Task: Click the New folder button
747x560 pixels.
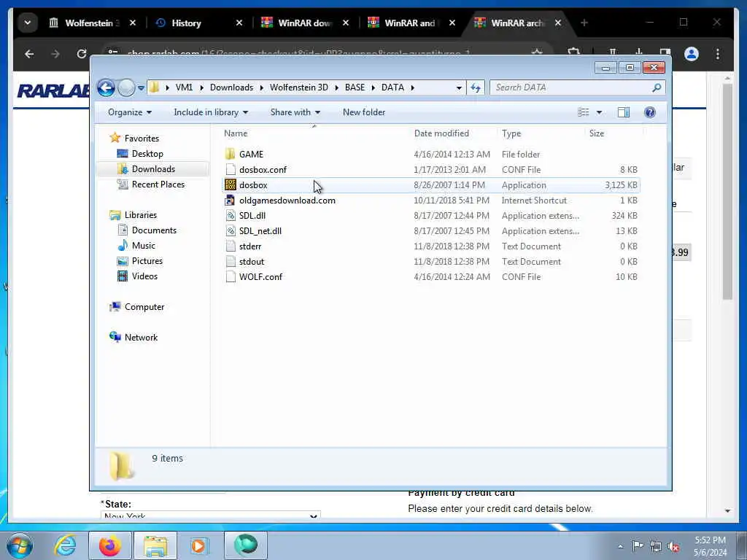Action: [x=364, y=112]
